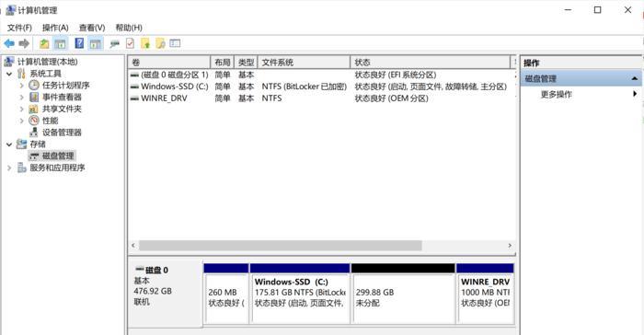Select 磁盘管理 in the tree

pos(58,156)
